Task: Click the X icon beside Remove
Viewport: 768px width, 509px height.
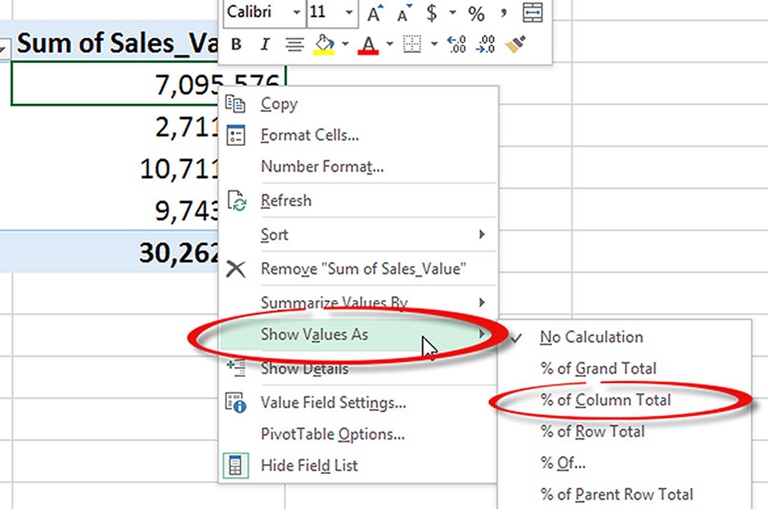Action: pos(236,269)
